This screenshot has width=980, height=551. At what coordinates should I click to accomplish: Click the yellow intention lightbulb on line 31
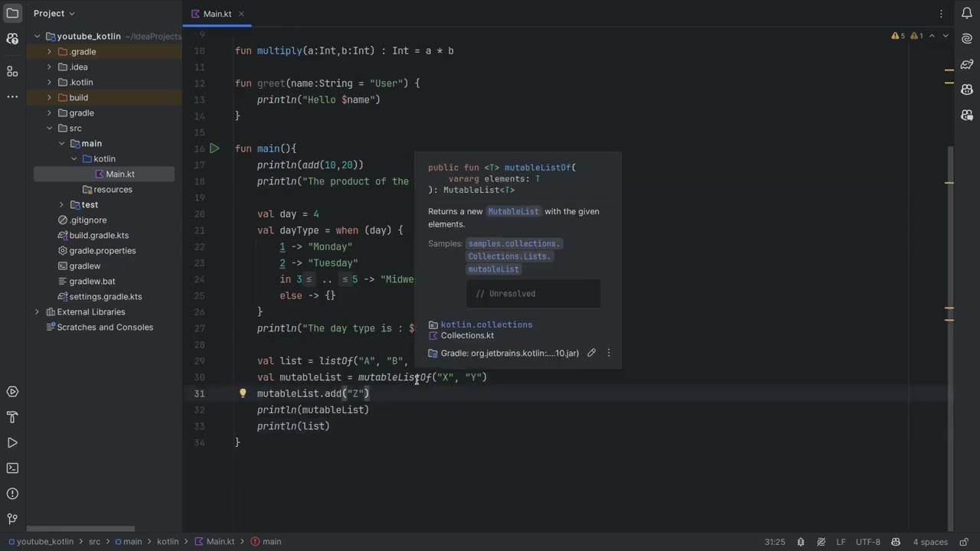click(243, 393)
